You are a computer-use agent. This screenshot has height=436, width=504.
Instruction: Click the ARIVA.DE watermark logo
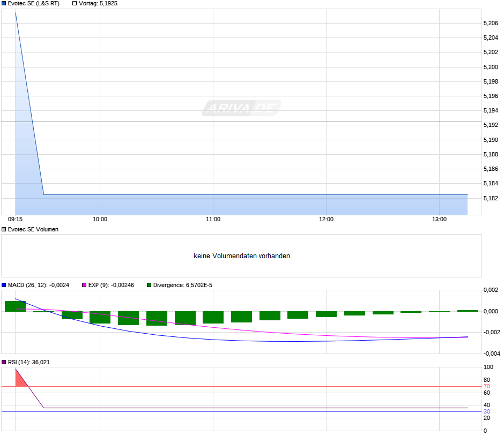(242, 108)
